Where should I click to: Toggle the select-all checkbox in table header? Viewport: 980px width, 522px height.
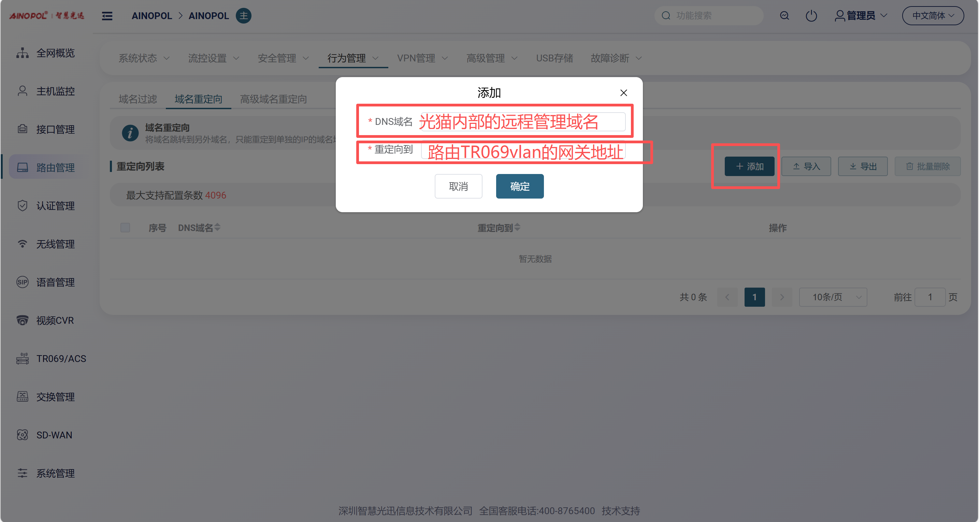click(x=125, y=228)
